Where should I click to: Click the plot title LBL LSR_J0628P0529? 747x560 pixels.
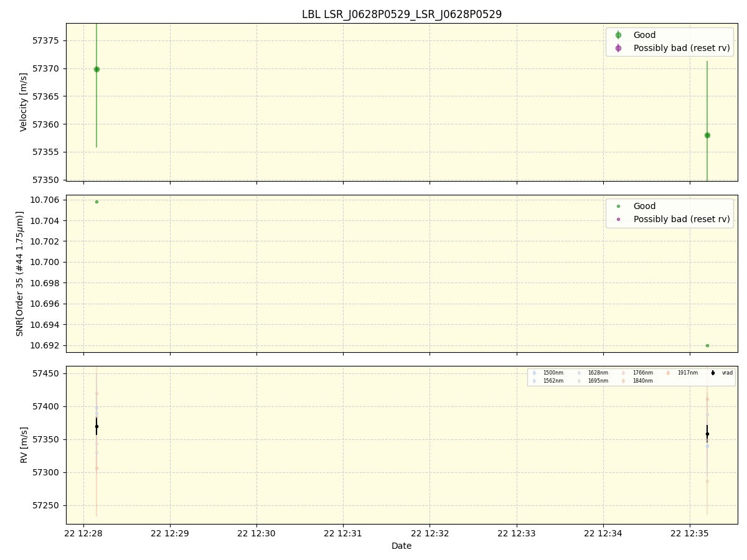pos(402,14)
